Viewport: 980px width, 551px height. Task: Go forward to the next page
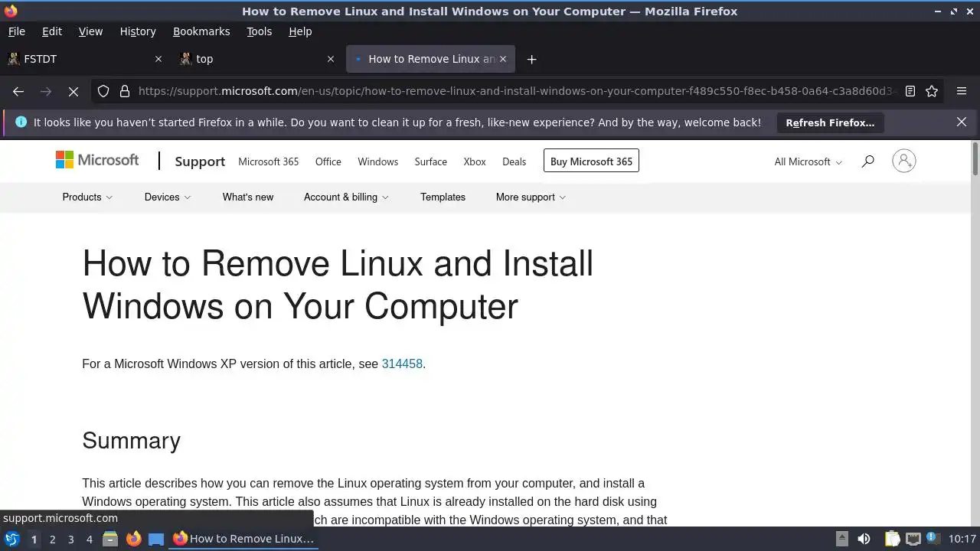coord(46,91)
